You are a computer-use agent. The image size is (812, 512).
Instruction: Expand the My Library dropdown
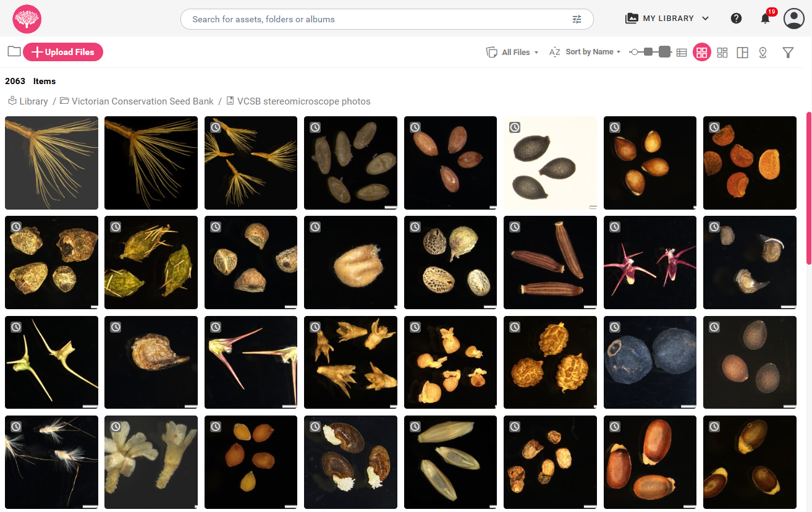click(667, 19)
